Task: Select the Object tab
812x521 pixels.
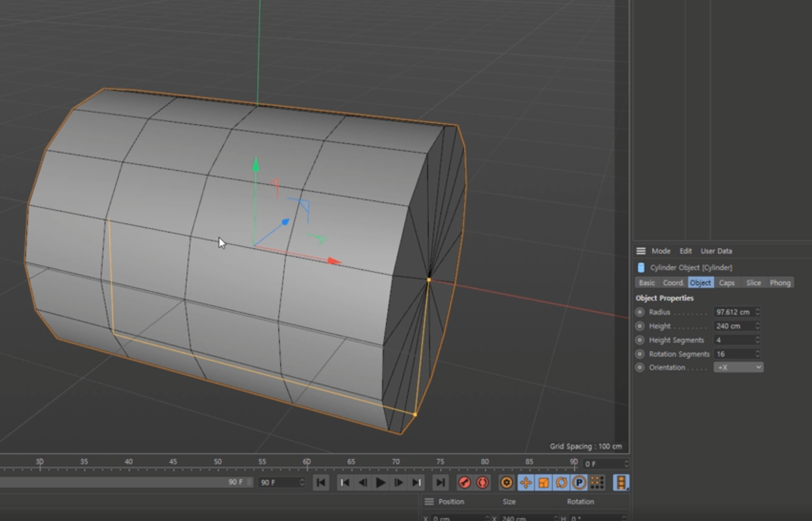Action: [700, 283]
